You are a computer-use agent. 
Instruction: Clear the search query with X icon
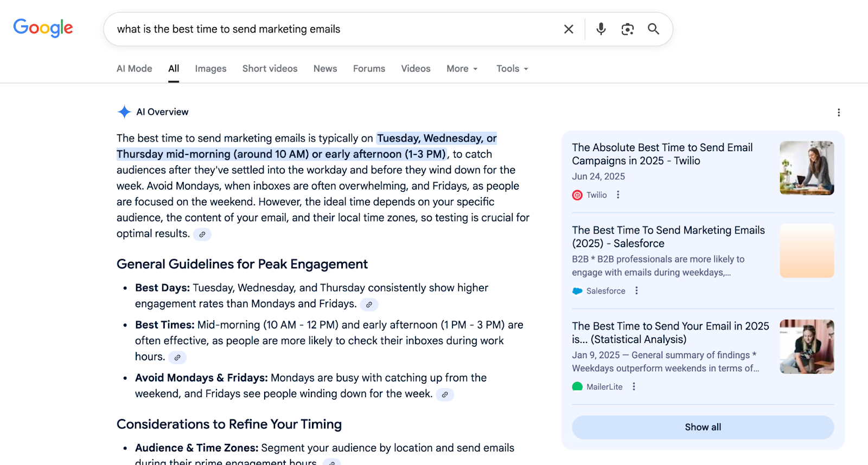click(568, 29)
